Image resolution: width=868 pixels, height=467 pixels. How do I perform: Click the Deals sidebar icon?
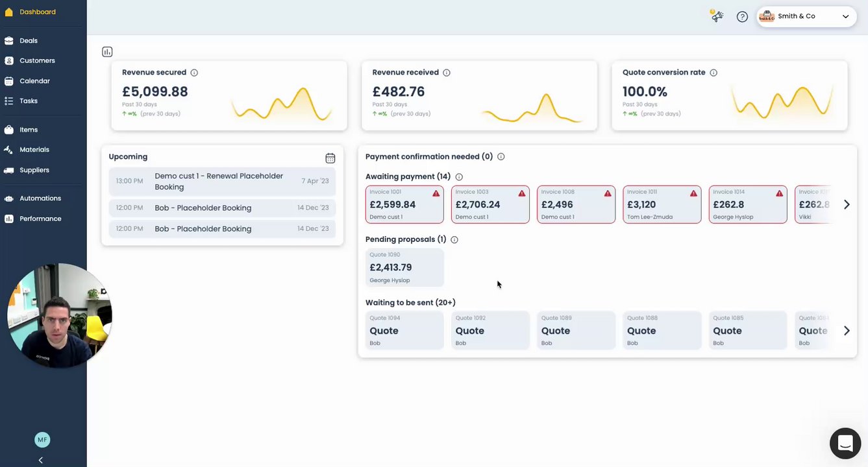(x=9, y=41)
